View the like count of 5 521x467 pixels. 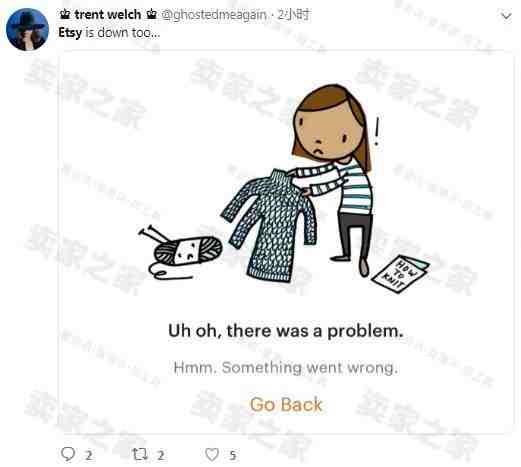233,455
